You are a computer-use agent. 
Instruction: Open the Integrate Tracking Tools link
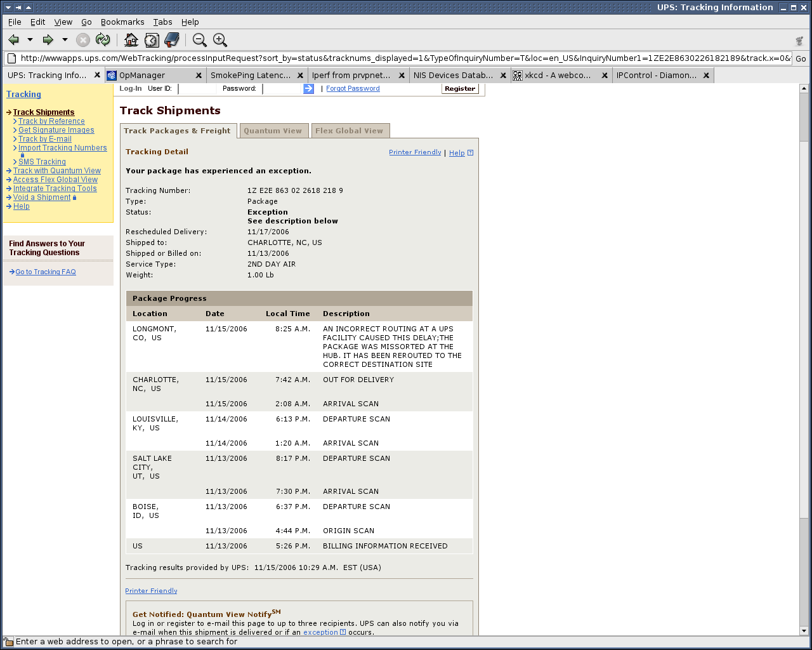coord(55,189)
